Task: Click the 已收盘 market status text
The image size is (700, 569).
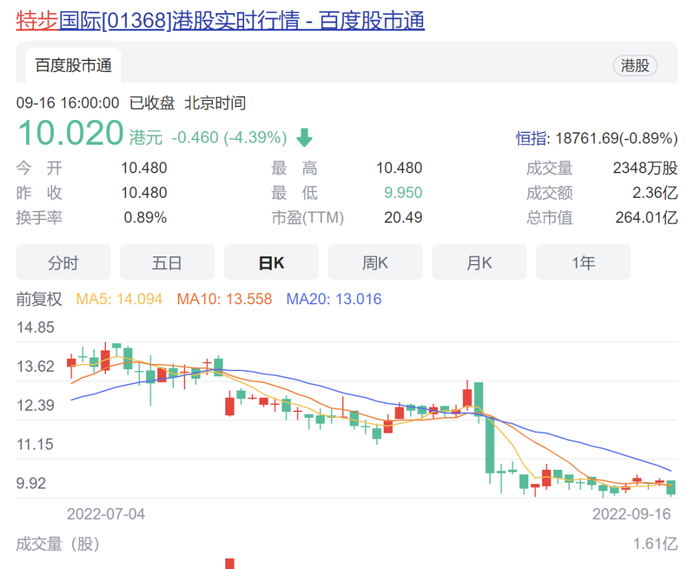Action: (x=152, y=103)
